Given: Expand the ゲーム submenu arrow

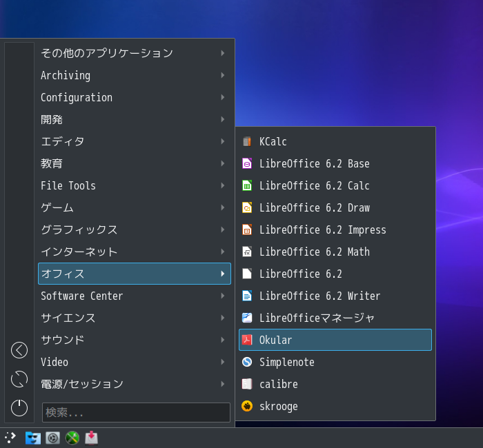Looking at the screenshot, I should tap(223, 207).
